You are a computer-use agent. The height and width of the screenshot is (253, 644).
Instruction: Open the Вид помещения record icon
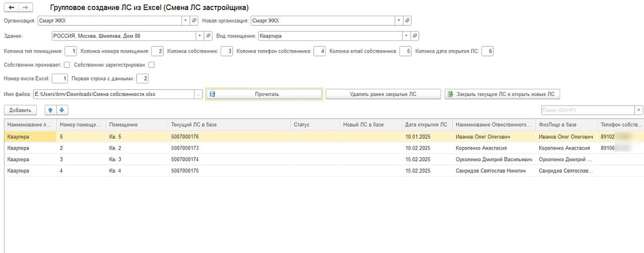coord(415,36)
